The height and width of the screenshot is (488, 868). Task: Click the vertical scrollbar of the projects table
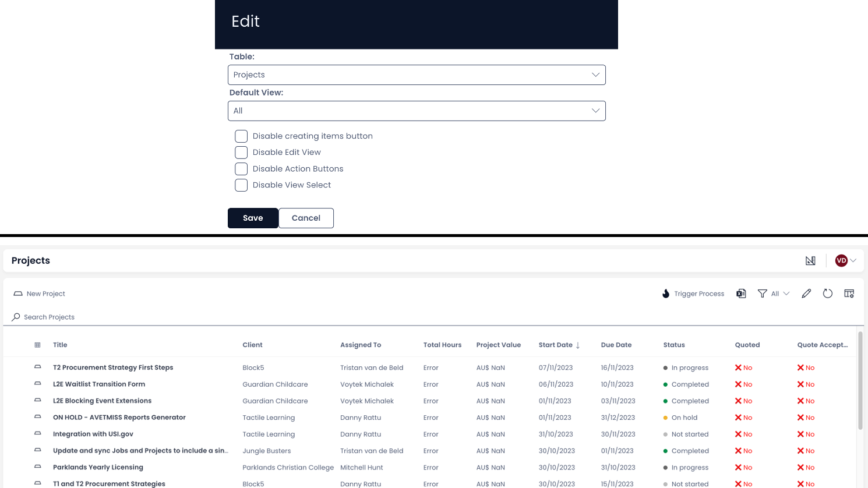(860, 381)
